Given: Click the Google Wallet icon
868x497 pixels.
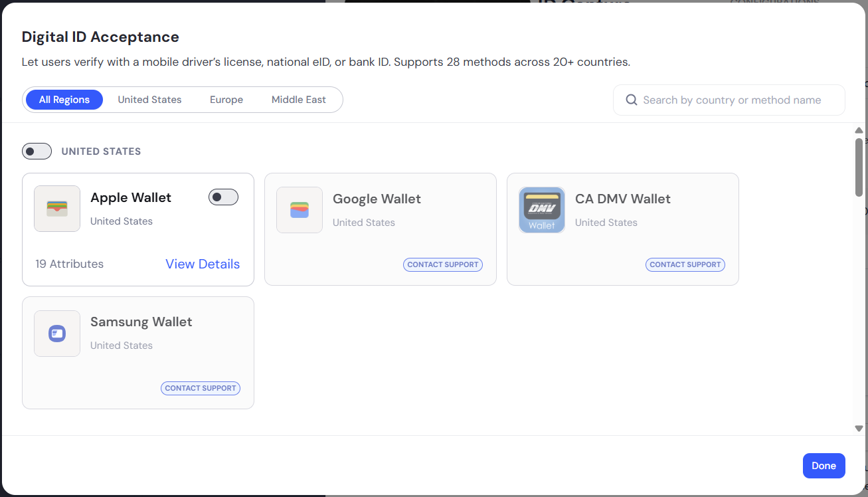Looking at the screenshot, I should click(300, 210).
